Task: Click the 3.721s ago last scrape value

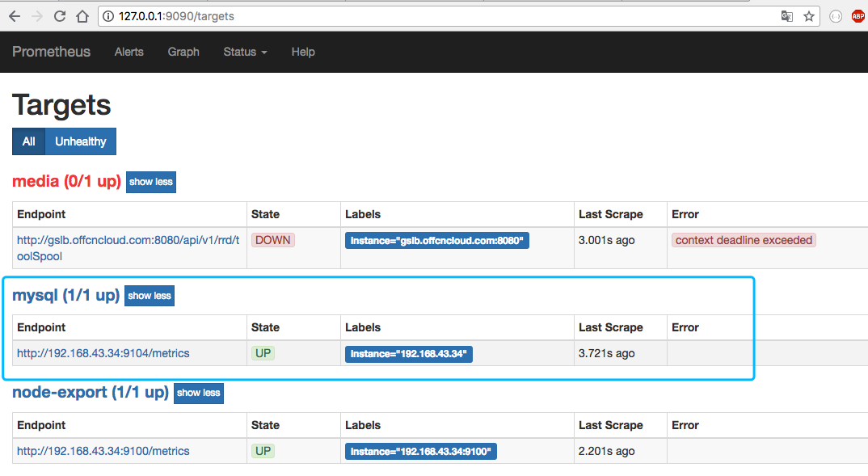Action: pos(606,353)
